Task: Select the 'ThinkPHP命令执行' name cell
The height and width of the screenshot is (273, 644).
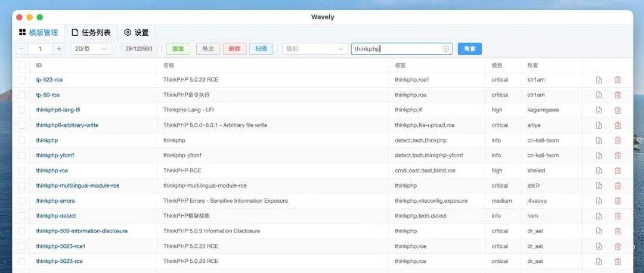Action: [x=187, y=95]
